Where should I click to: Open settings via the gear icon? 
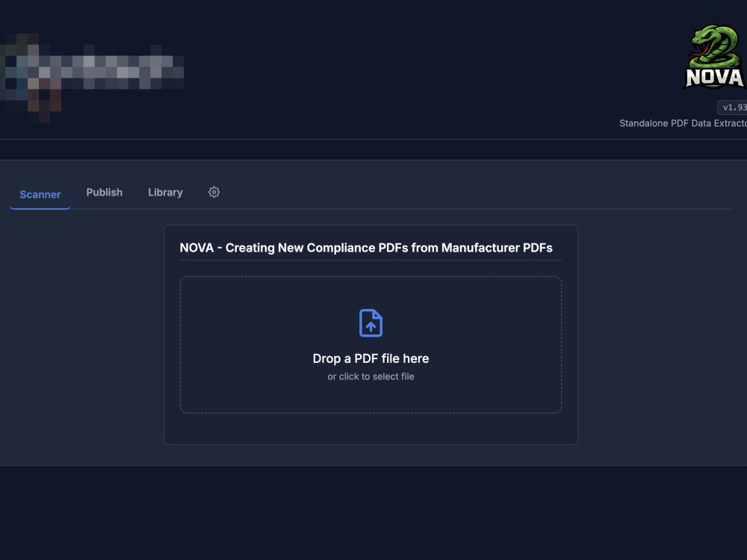(214, 192)
